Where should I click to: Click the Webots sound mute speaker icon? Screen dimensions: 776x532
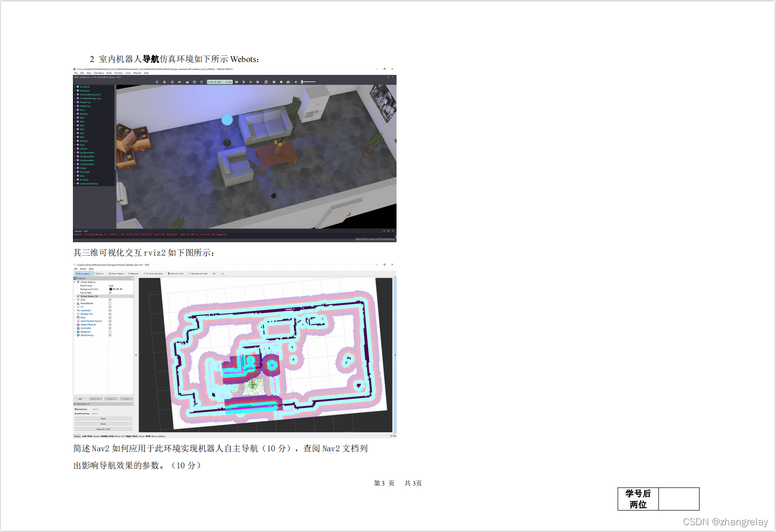296,82
